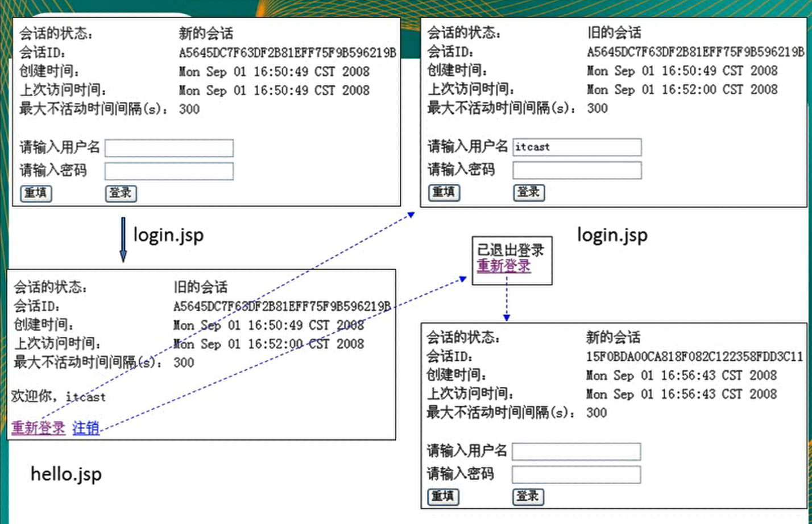Image resolution: width=812 pixels, height=524 pixels.
Task: Click the 重填 button in the top-left form
Action: pos(36,193)
